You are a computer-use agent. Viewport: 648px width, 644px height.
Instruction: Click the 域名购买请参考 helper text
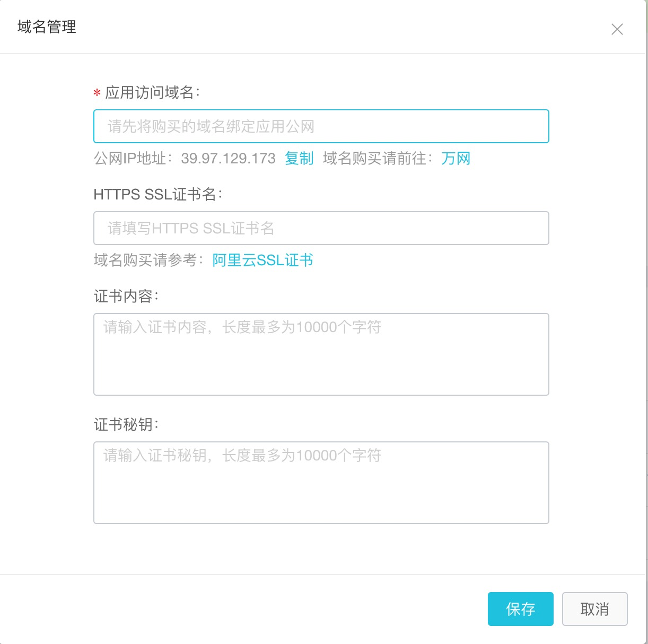[x=147, y=260]
